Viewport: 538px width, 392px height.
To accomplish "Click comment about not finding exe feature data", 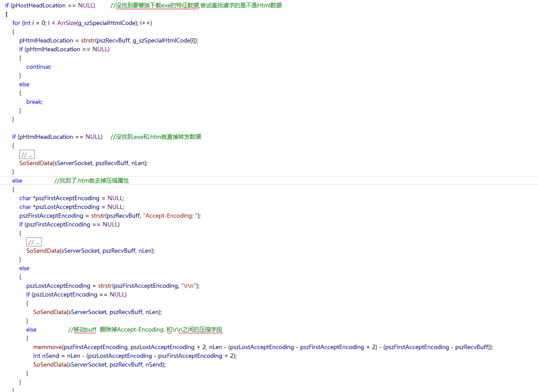I will pyautogui.click(x=196, y=5).
